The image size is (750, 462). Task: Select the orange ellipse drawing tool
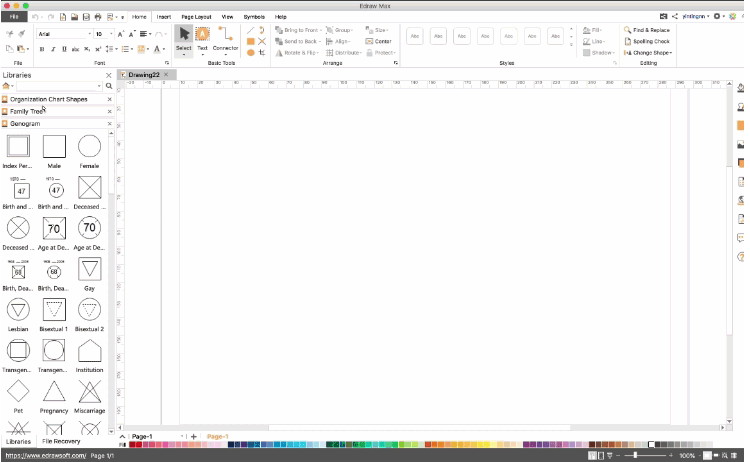click(x=250, y=53)
